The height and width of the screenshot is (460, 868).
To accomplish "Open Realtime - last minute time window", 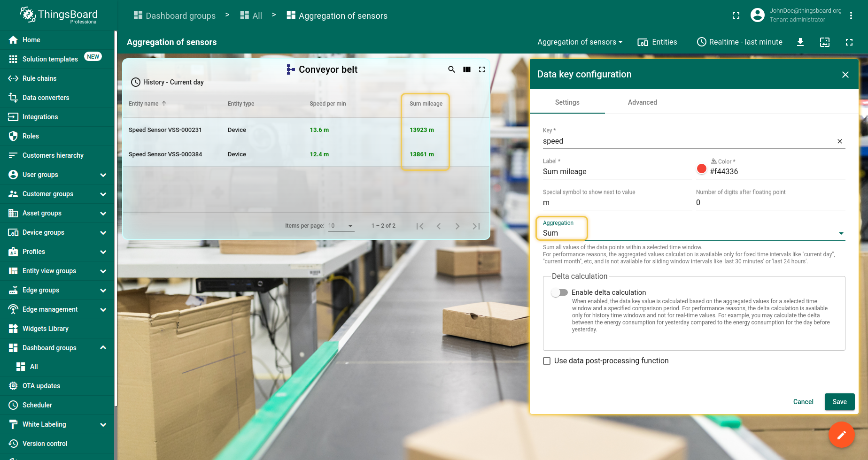I will point(739,42).
